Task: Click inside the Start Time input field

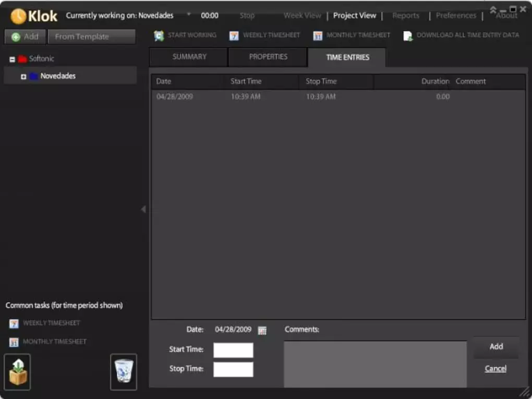Action: pyautogui.click(x=233, y=349)
